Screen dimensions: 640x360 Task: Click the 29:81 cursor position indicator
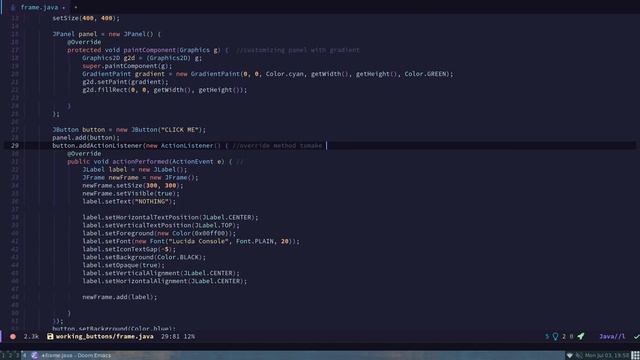point(170,336)
